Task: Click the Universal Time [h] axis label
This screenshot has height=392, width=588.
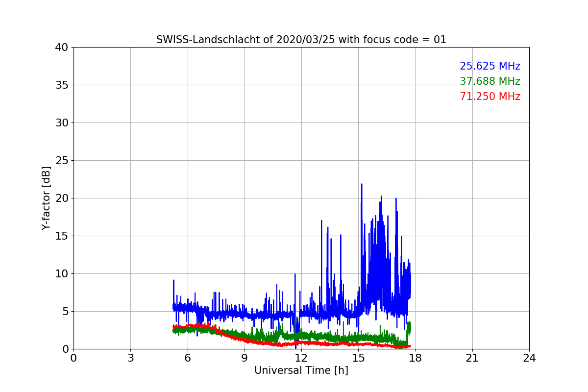Action: click(301, 370)
